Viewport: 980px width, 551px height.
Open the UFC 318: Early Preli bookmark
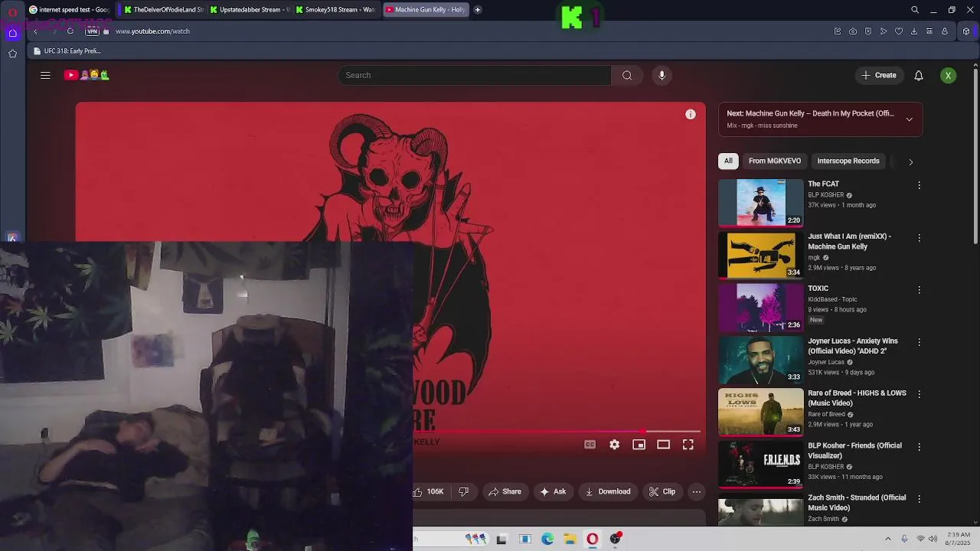[x=67, y=51]
